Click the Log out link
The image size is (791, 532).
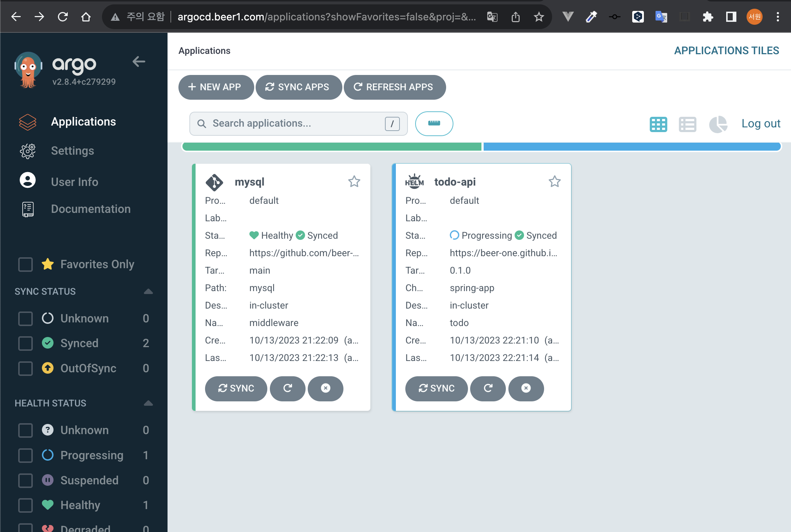pyautogui.click(x=760, y=123)
